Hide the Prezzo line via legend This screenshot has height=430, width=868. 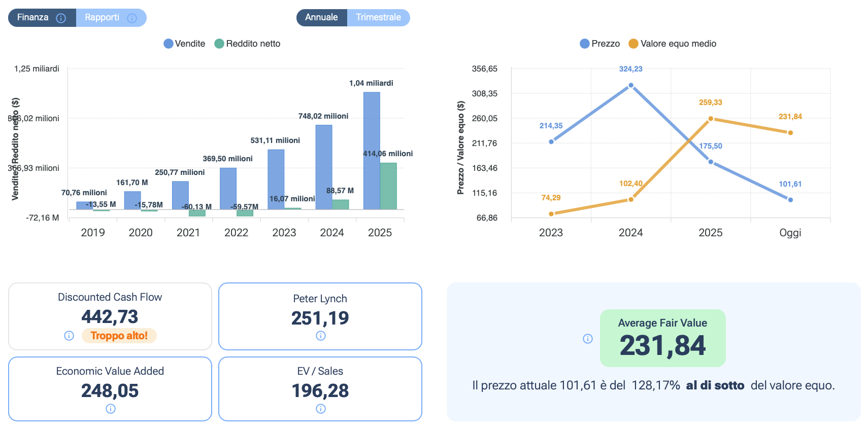tap(599, 44)
